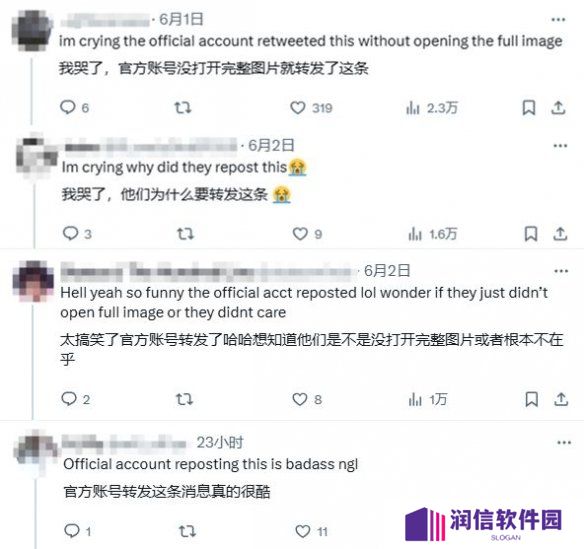Like the tweet with 9 likes

pyautogui.click(x=307, y=234)
